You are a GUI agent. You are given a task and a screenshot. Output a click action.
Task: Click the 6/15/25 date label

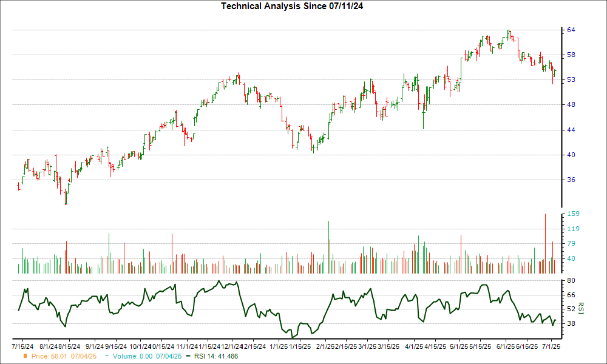pyautogui.click(x=527, y=346)
